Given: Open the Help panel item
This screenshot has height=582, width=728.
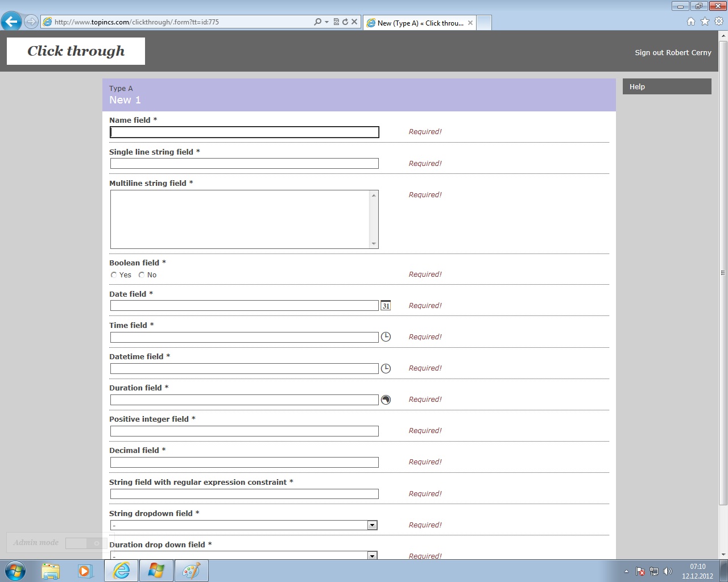Looking at the screenshot, I should 667,86.
